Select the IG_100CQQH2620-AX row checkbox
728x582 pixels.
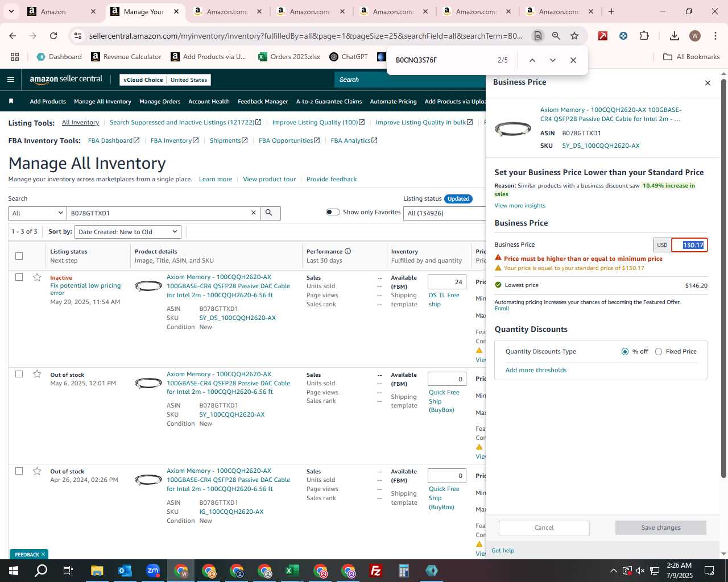(x=19, y=471)
